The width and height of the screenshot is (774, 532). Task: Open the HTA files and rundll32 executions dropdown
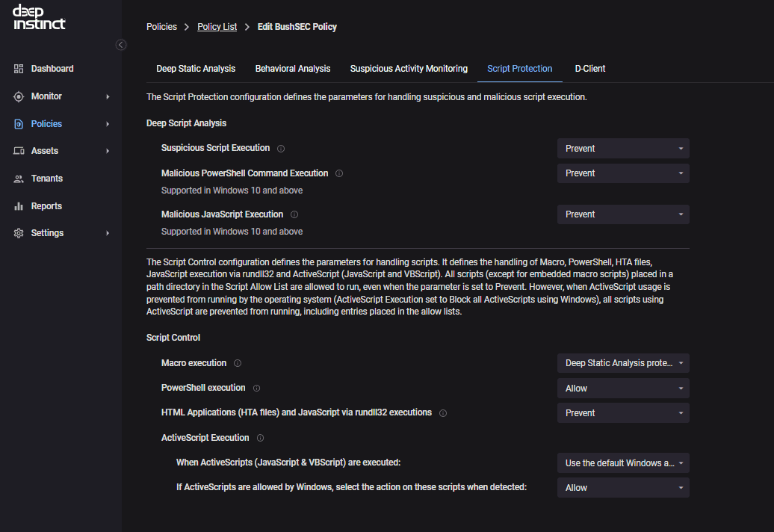coord(623,413)
